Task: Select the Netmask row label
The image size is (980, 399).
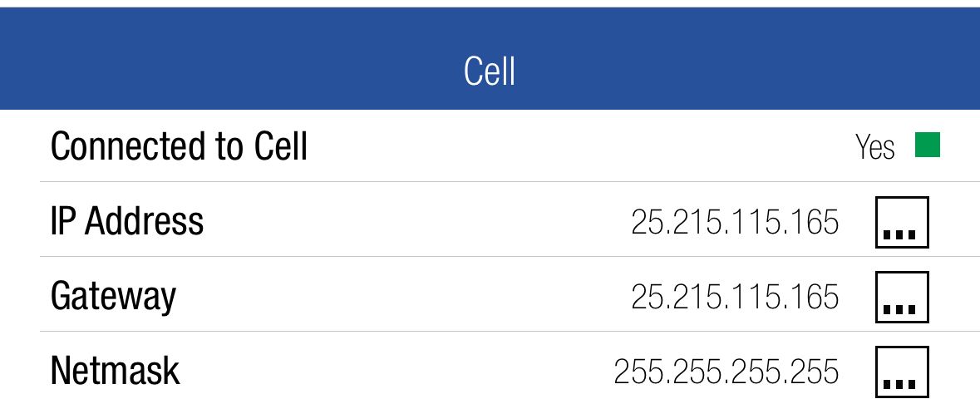Action: [115, 371]
